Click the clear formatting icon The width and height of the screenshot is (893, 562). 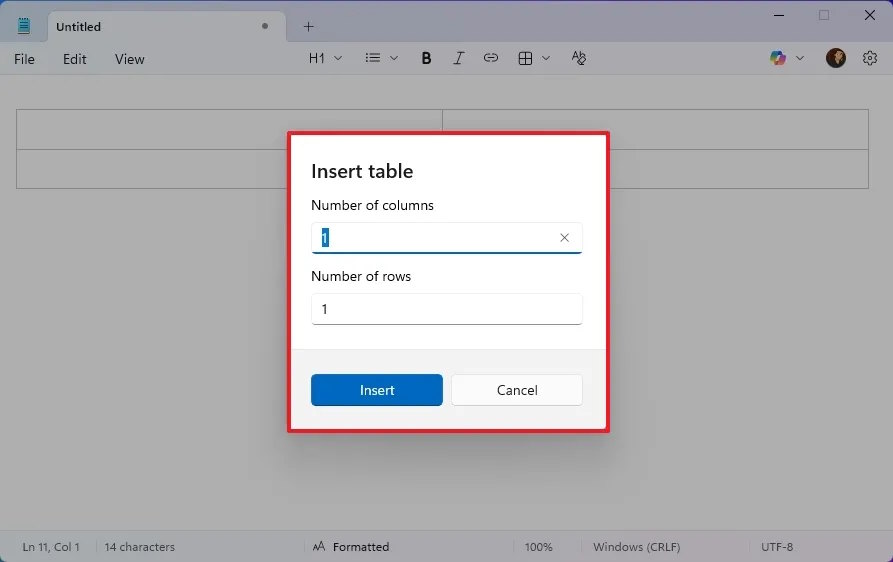pyautogui.click(x=579, y=58)
